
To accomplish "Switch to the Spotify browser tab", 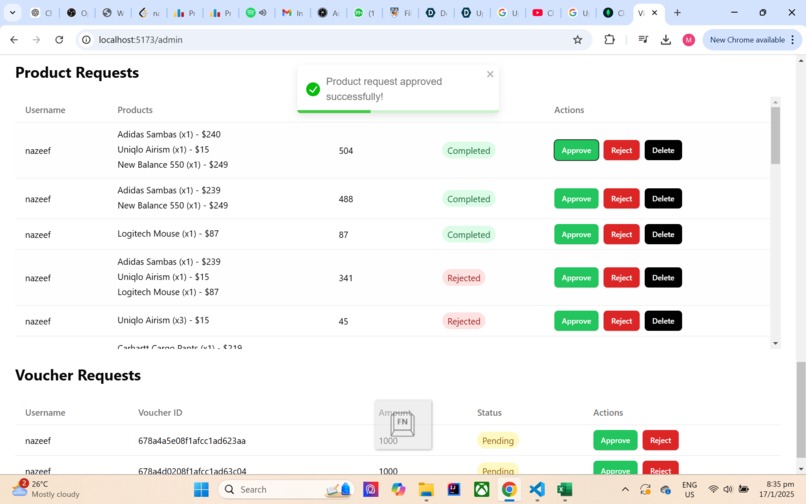I will click(x=256, y=13).
